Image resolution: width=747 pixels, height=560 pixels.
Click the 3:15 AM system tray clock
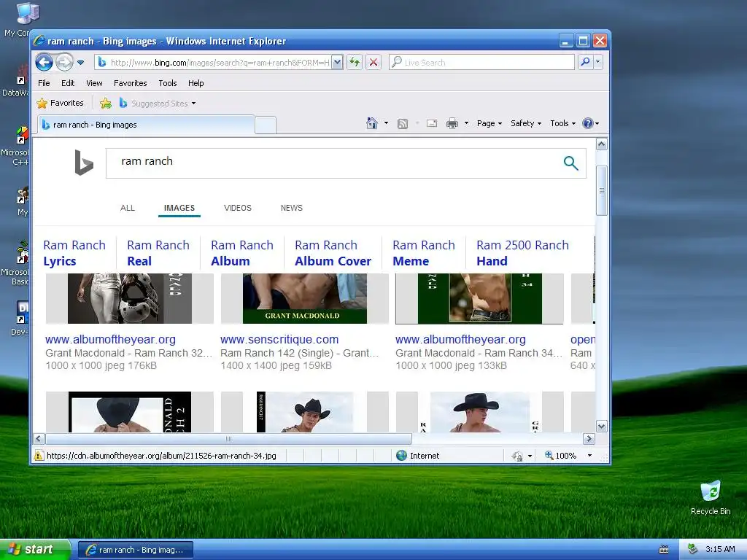tap(720, 549)
